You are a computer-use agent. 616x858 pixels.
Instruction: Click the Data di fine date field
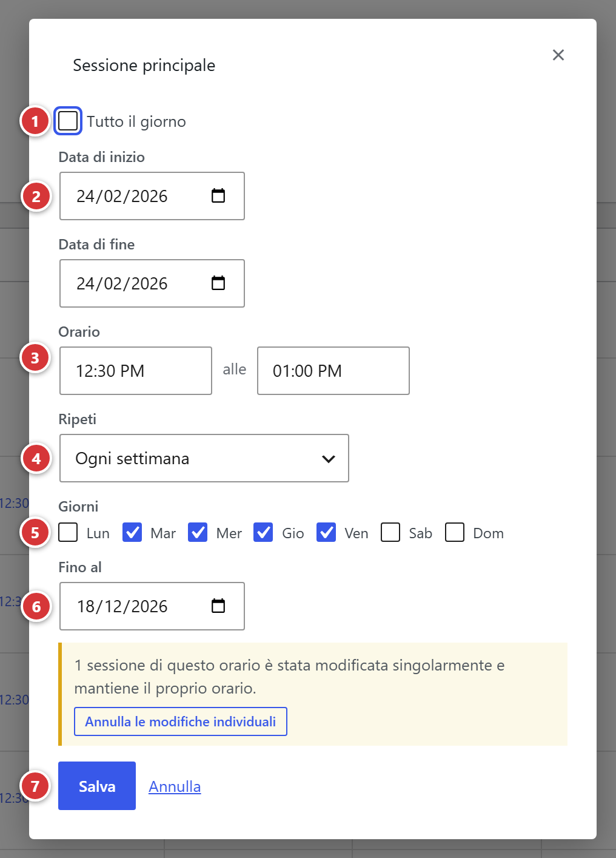pos(152,283)
